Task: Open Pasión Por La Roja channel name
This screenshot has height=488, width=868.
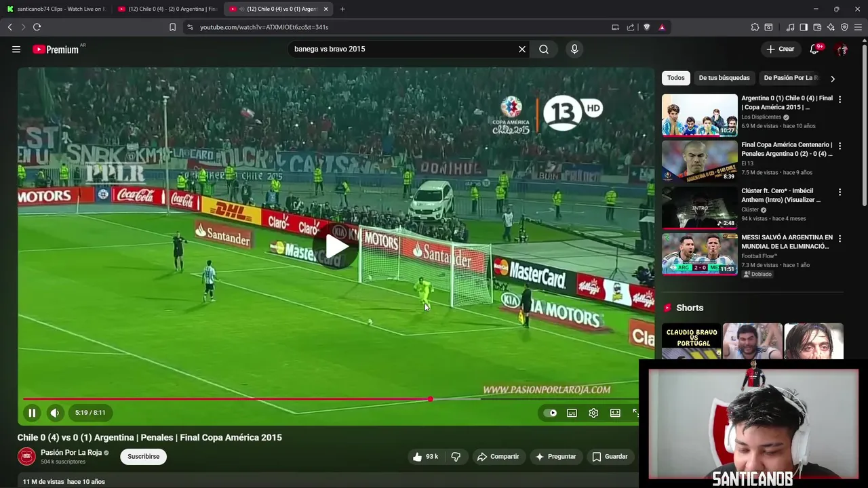Action: 71,453
